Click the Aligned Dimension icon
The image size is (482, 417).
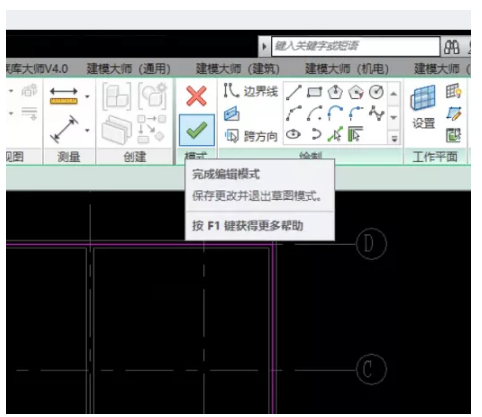click(64, 129)
